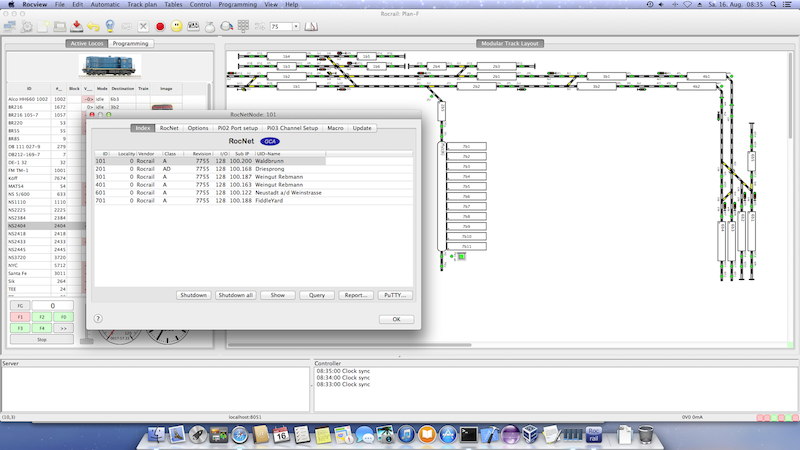
Task: Click the PuTTY... button
Action: [395, 295]
